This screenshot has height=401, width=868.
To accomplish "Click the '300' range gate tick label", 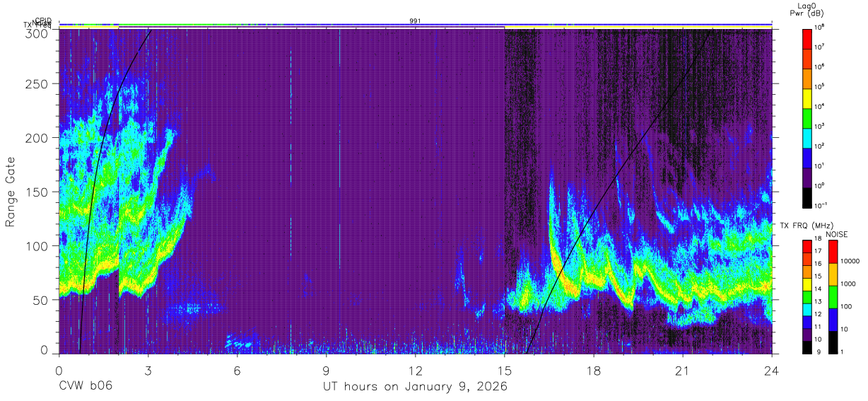I will (37, 33).
